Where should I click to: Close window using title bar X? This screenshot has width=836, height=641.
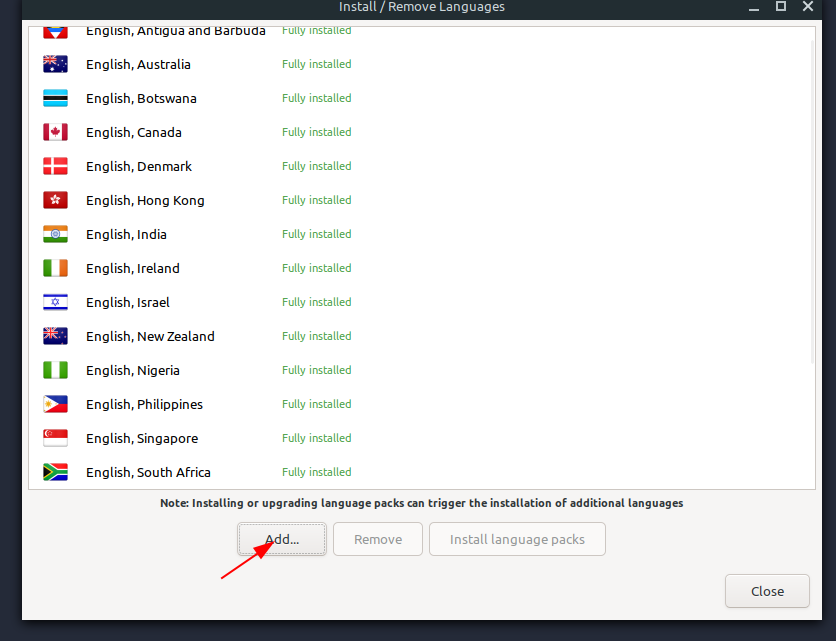click(808, 6)
